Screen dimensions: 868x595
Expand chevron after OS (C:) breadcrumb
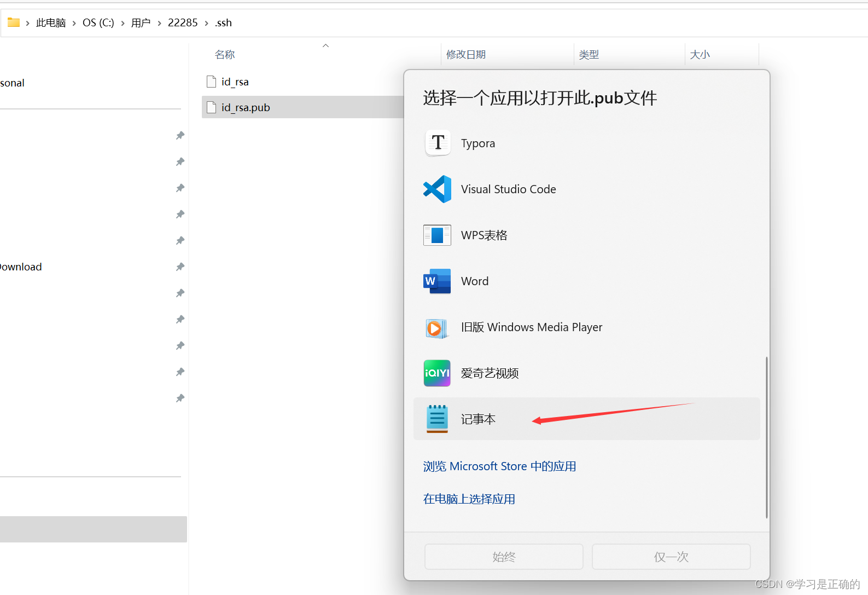[x=123, y=23]
